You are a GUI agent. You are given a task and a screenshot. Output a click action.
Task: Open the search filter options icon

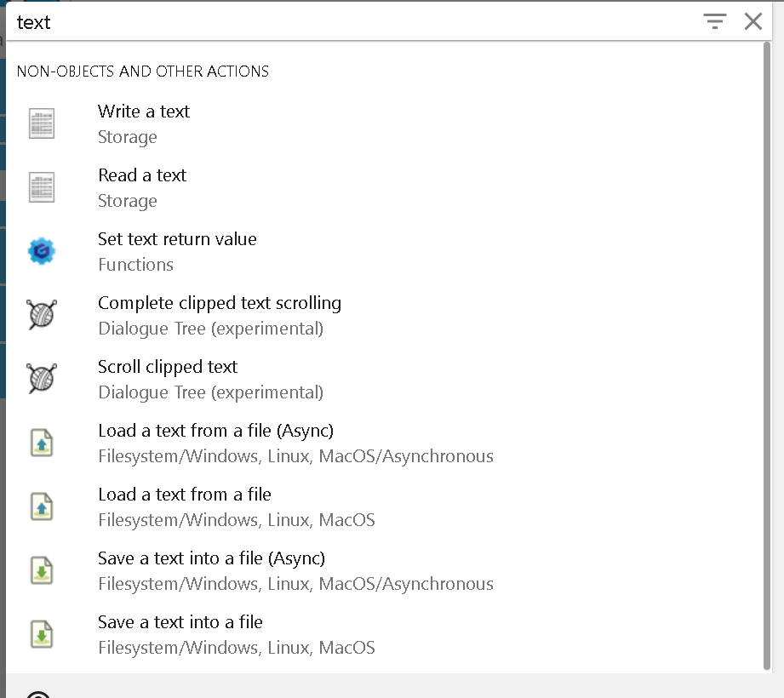[714, 21]
